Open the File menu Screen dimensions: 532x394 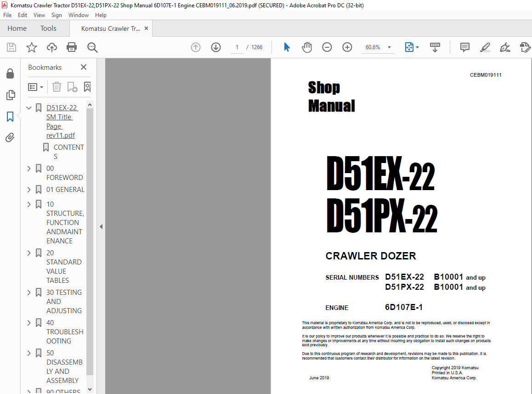click(x=7, y=15)
